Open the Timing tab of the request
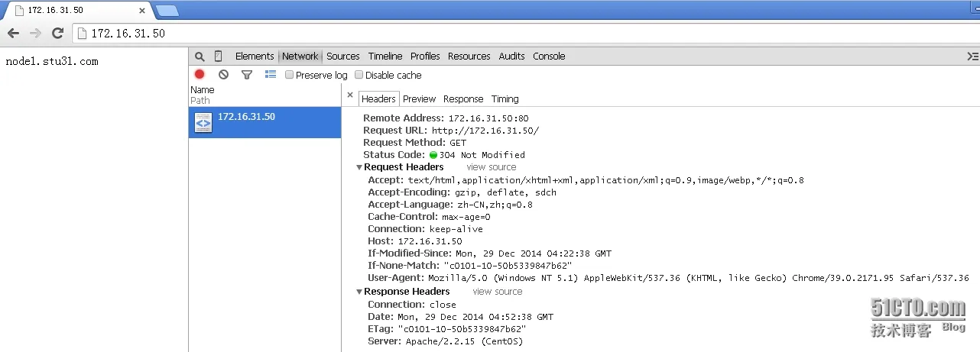Viewport: 980px width, 352px height. tap(505, 99)
